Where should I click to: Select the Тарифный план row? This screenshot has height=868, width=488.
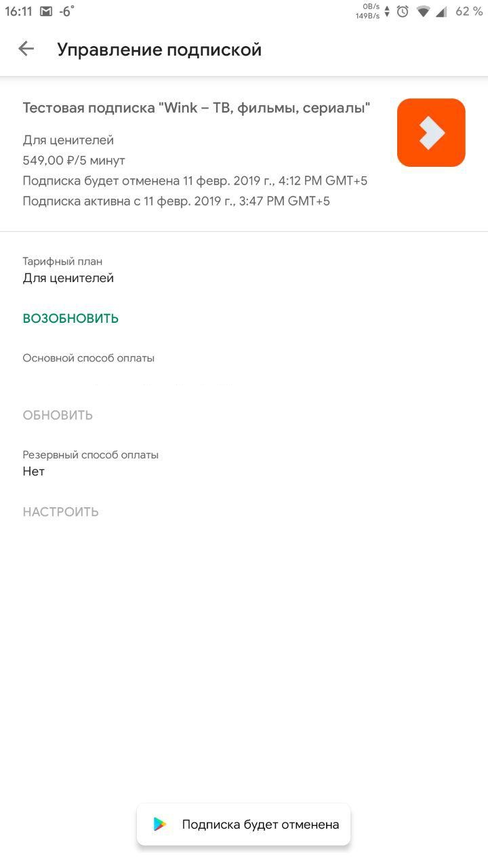pyautogui.click(x=244, y=270)
